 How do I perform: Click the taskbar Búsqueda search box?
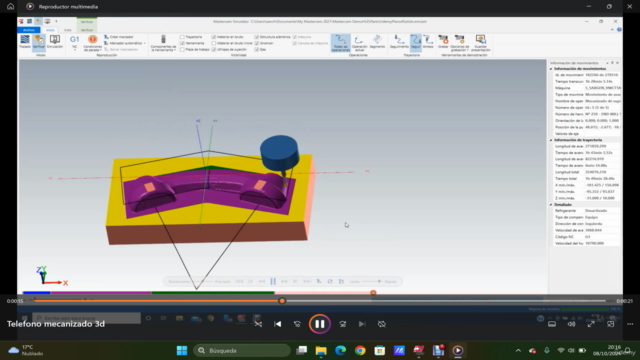(x=242, y=350)
